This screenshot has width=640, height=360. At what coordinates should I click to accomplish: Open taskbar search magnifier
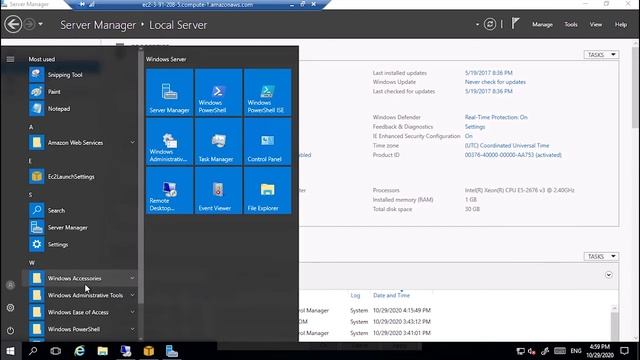coord(33,351)
